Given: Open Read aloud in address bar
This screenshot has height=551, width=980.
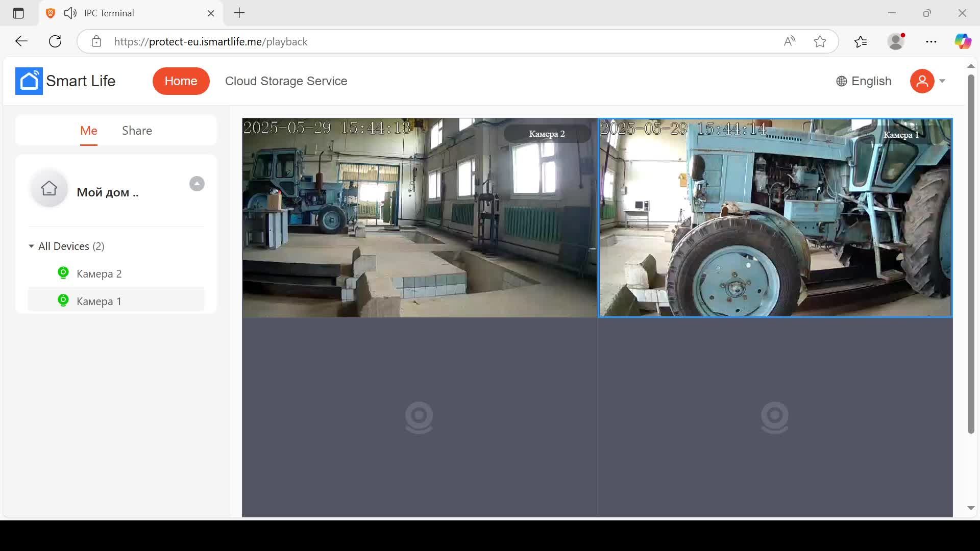Looking at the screenshot, I should point(790,41).
